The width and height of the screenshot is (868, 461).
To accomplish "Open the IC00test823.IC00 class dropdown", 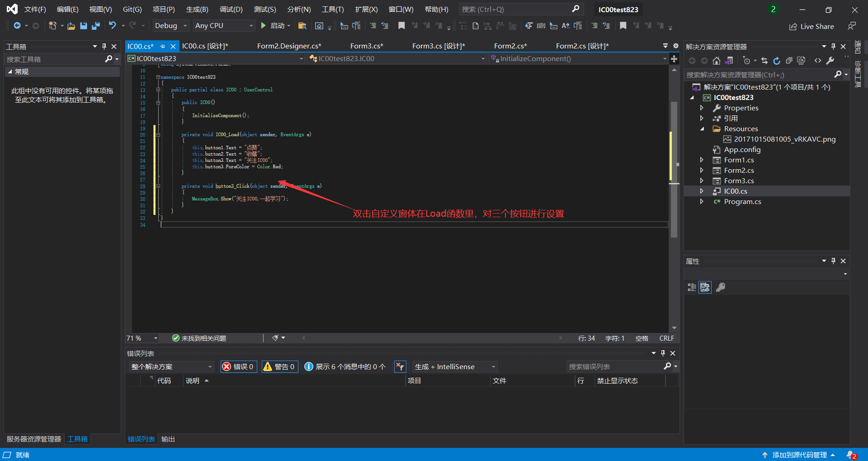I will pos(397,58).
